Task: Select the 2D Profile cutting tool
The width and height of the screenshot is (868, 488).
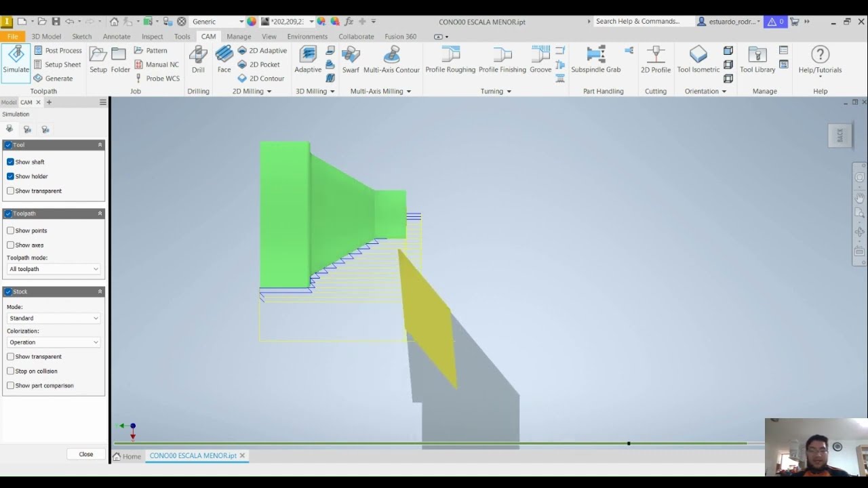Action: click(x=656, y=61)
